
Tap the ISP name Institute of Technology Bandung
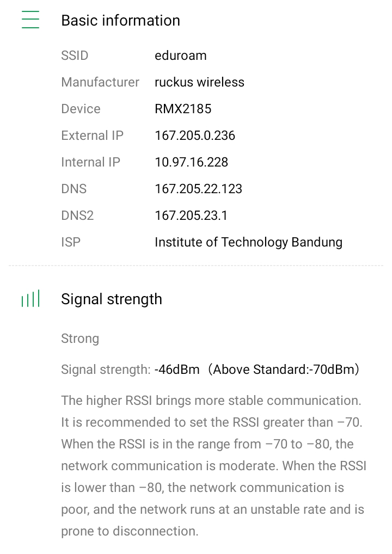coord(248,242)
